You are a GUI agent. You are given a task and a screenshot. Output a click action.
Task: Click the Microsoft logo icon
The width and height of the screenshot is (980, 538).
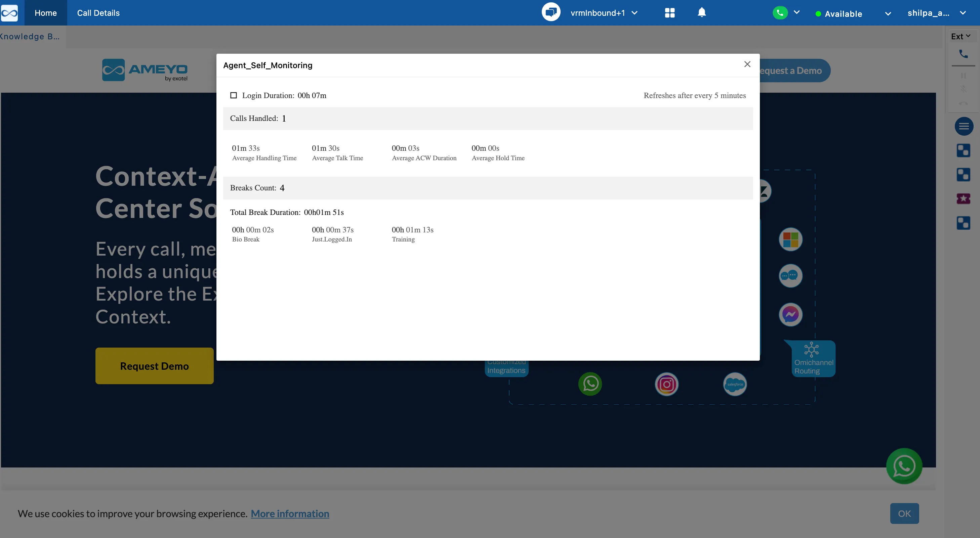click(x=790, y=239)
